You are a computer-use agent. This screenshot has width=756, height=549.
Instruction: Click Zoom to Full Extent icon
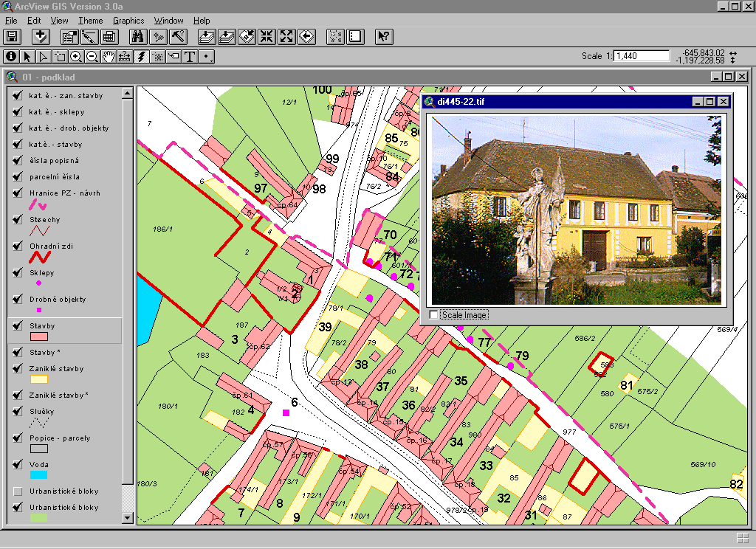pyautogui.click(x=207, y=37)
